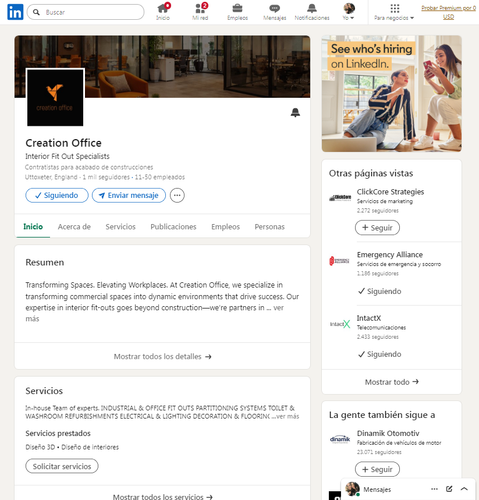The width and height of the screenshot is (479, 500).
Task: Toggle the Siguiendo button for Creation Office
Action: pos(57,195)
